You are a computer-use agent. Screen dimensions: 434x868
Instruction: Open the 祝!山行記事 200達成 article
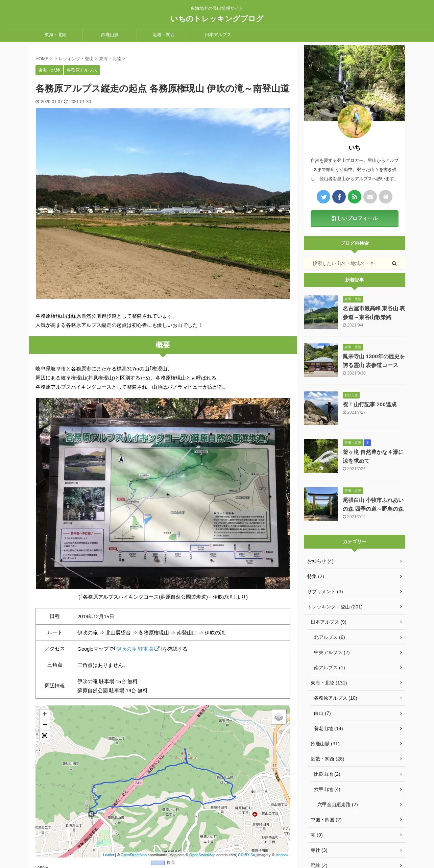(369, 404)
